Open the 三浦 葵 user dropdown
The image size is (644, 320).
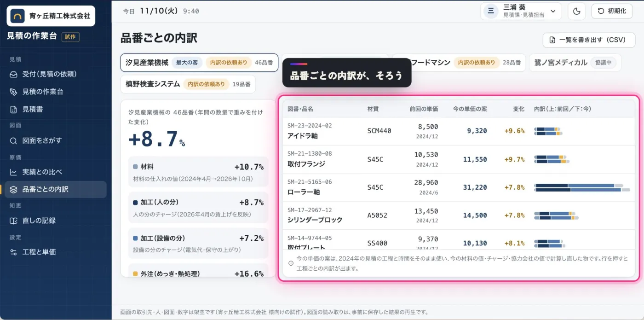521,11
